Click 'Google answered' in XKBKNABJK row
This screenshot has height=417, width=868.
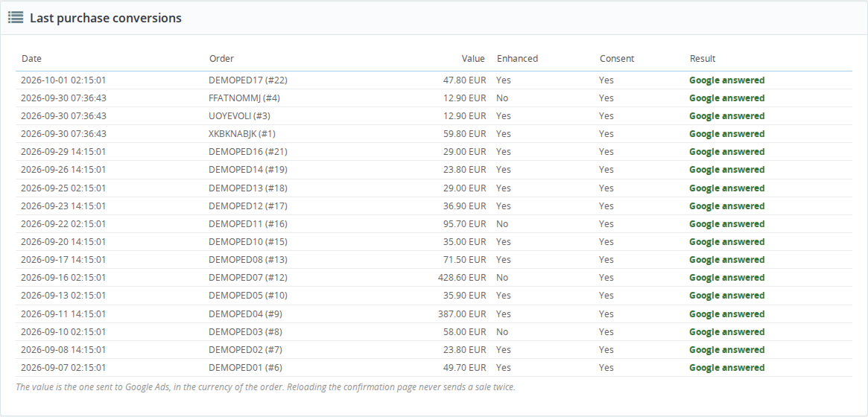coord(727,134)
